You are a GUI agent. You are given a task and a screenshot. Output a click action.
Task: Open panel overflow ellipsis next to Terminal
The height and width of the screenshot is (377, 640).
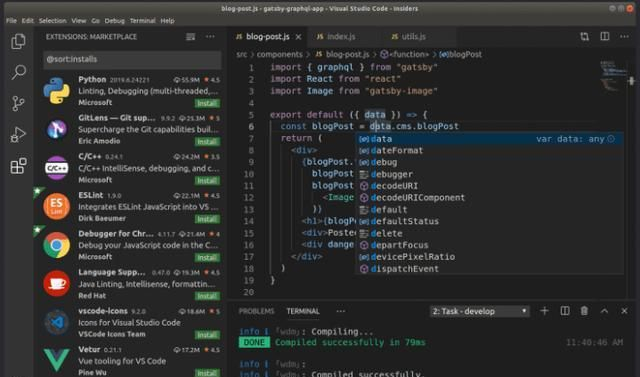(340, 311)
